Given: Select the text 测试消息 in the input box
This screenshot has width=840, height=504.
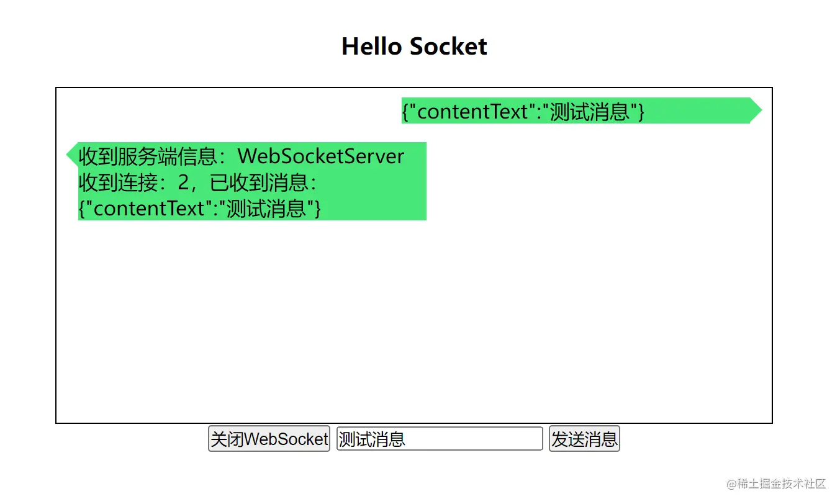Looking at the screenshot, I should (366, 439).
